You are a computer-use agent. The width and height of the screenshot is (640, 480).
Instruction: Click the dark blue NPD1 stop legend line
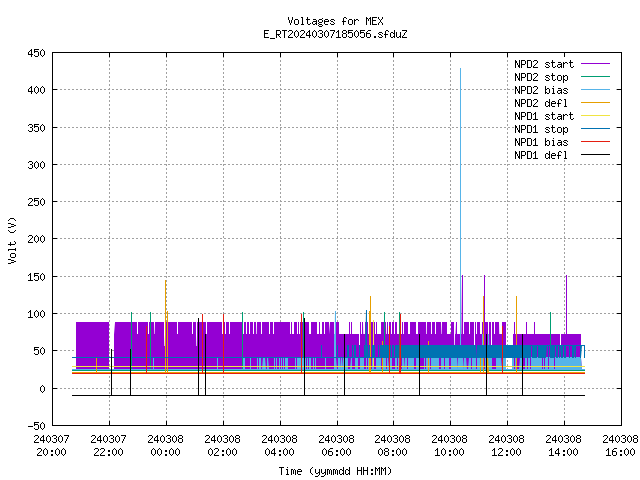click(x=595, y=129)
